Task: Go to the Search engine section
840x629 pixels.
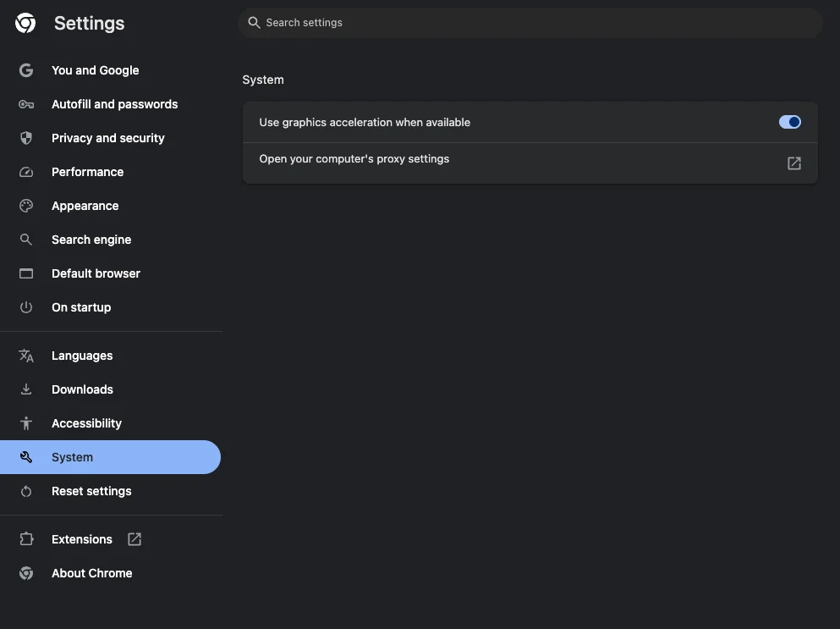Action: (91, 240)
